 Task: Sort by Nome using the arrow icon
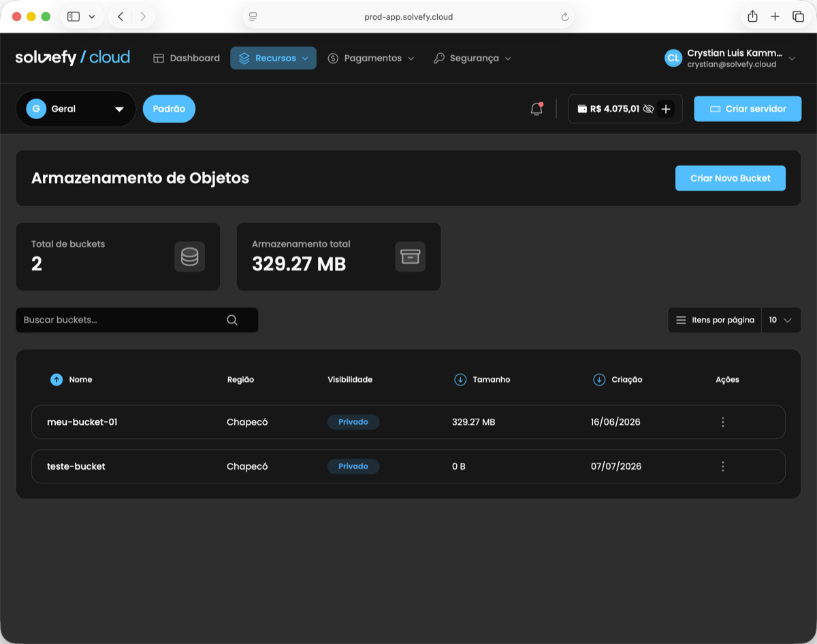57,380
